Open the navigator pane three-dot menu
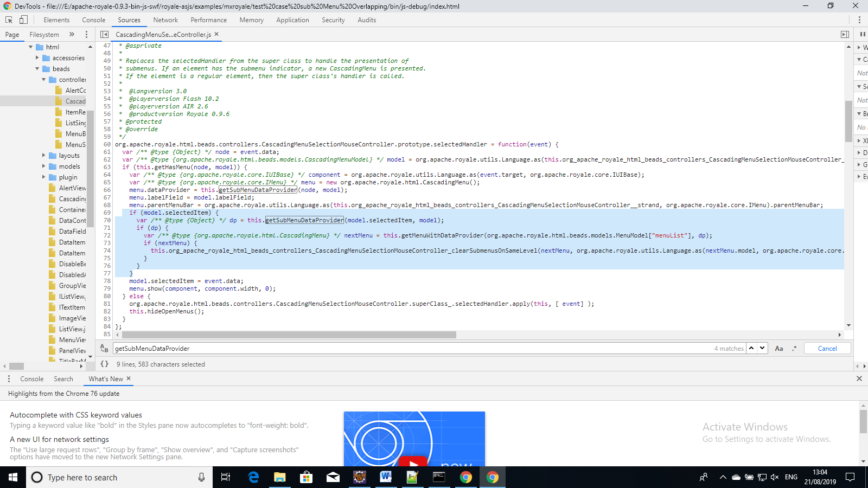Image resolution: width=868 pixels, height=488 pixels. click(x=86, y=34)
